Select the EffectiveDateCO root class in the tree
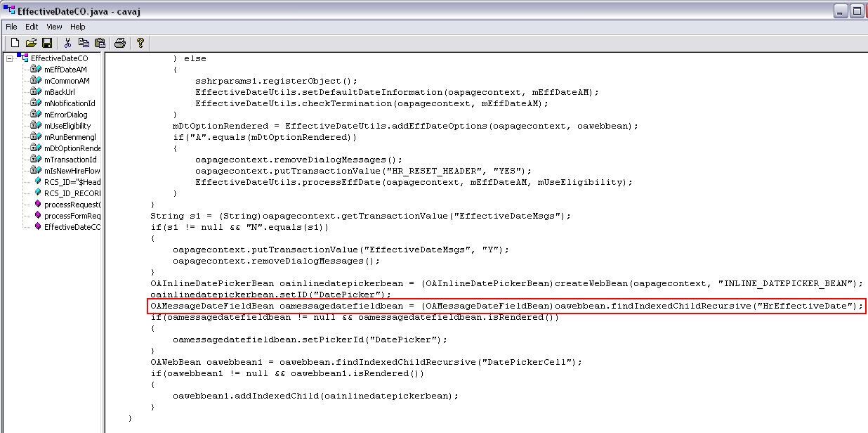The height and width of the screenshot is (433, 868). (60, 58)
